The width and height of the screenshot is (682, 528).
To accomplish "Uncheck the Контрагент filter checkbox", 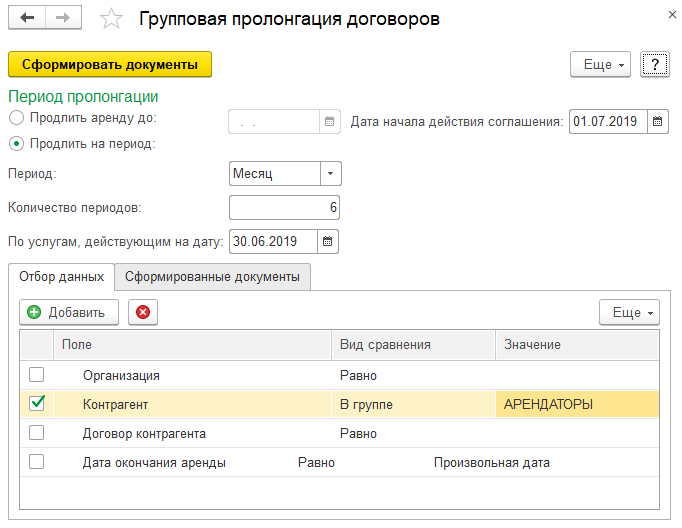I will [37, 404].
